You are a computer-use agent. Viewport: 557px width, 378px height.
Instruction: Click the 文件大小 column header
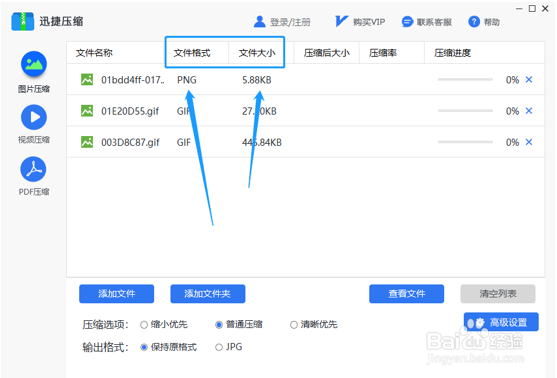pyautogui.click(x=257, y=53)
